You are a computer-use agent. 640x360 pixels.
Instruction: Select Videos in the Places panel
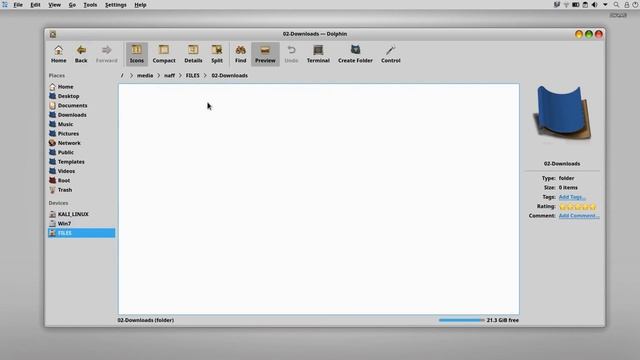point(81,171)
